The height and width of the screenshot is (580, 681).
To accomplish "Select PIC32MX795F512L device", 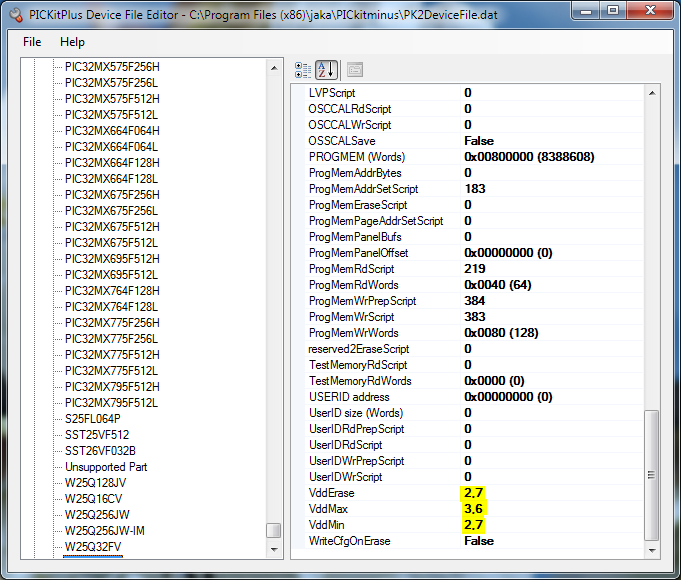I will [x=111, y=403].
